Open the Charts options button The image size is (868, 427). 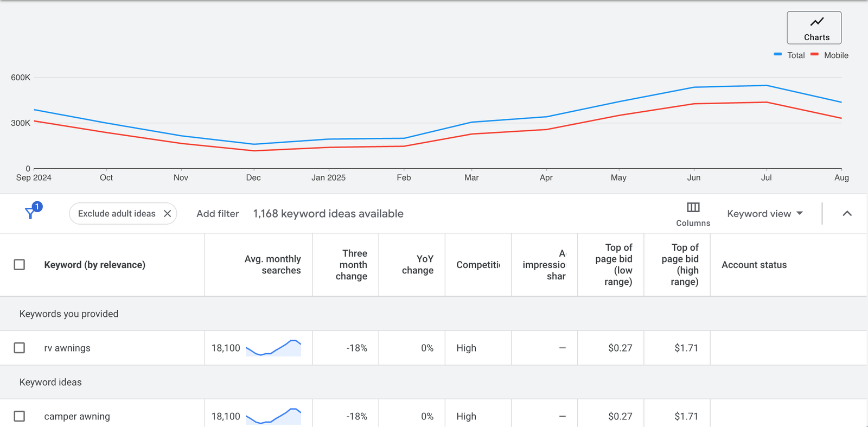coord(814,28)
